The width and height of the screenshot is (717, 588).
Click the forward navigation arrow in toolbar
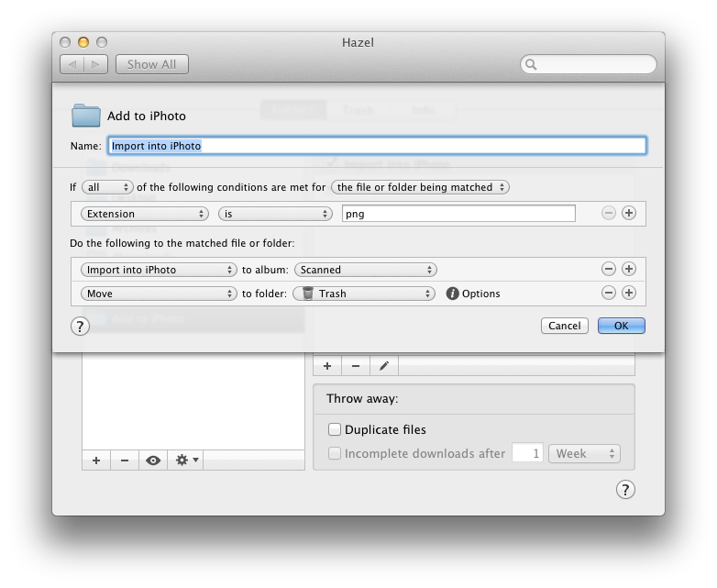(x=96, y=64)
